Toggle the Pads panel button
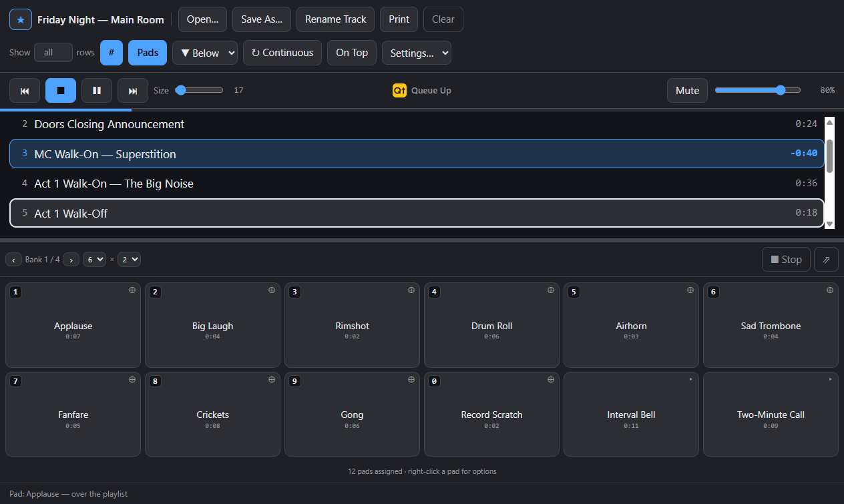 click(x=148, y=53)
